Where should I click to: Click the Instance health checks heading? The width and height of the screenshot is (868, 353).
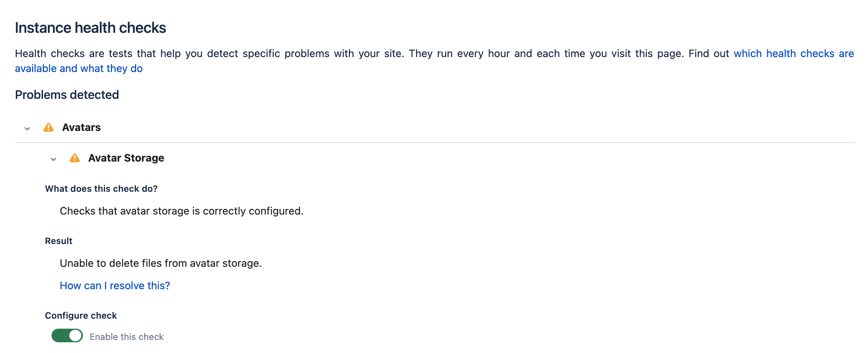point(90,28)
